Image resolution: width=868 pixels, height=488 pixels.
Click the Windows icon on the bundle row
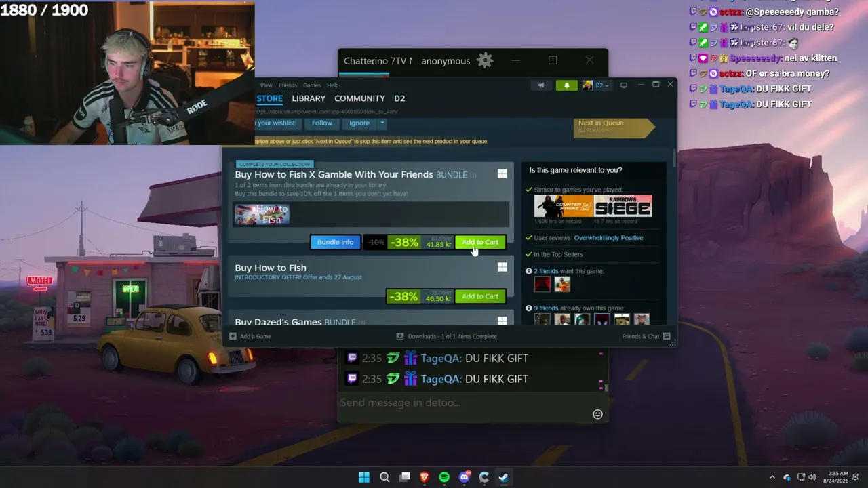(x=502, y=174)
